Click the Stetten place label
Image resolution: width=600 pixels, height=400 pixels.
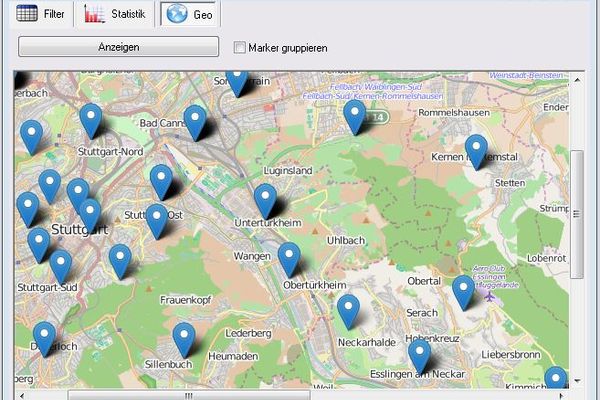[510, 183]
